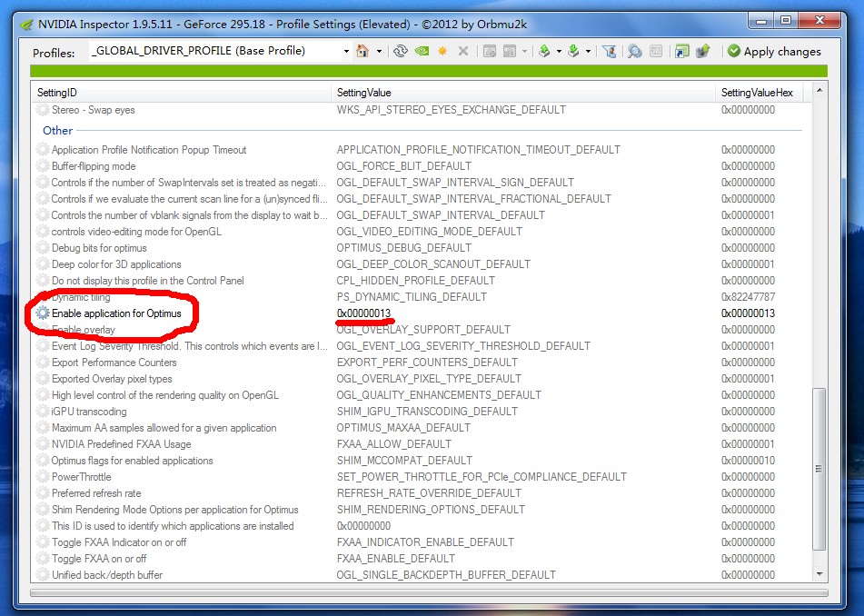The width and height of the screenshot is (864, 616).
Task: Click the vertical scrollbar up arrow
Action: [819, 90]
